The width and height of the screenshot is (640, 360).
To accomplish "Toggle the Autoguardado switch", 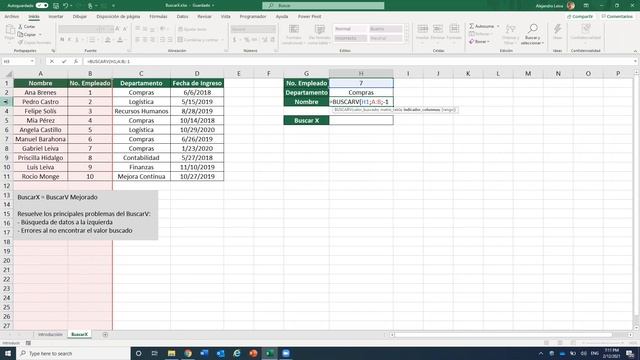I will coord(42,5).
